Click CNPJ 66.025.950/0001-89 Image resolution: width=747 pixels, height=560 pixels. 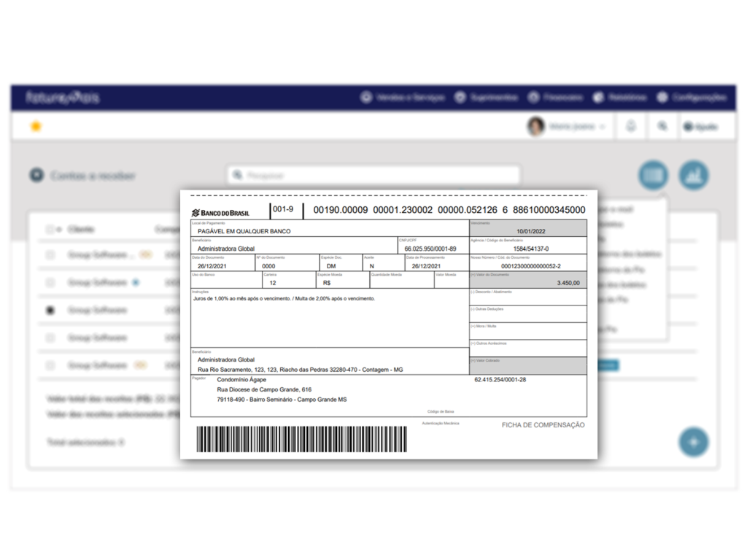430,249
